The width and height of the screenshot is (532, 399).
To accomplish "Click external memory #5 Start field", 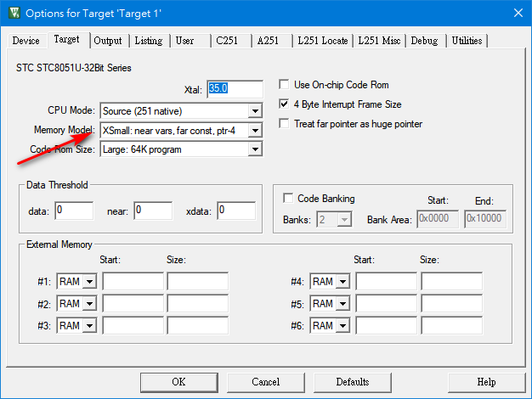I will (387, 303).
